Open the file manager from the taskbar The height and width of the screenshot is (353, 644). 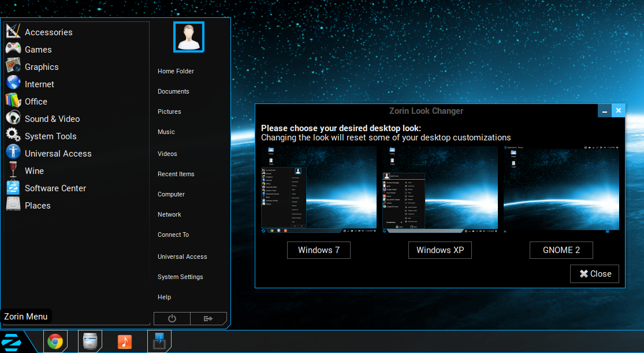(x=90, y=341)
